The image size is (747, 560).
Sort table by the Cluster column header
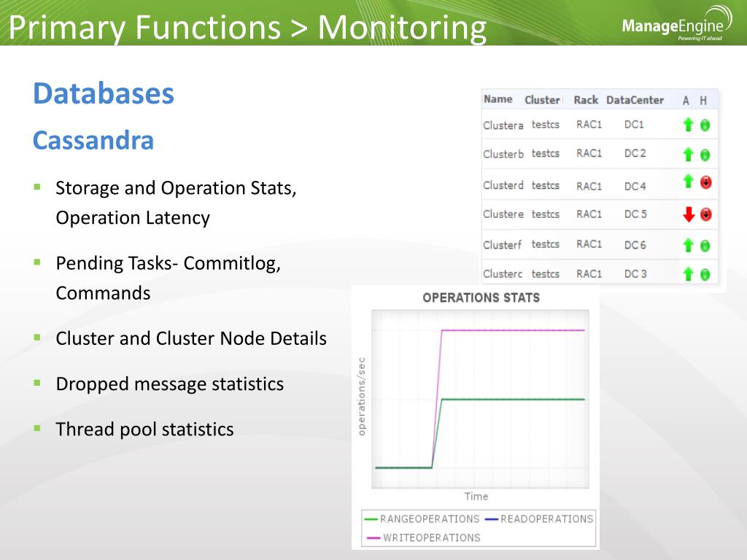[x=542, y=100]
